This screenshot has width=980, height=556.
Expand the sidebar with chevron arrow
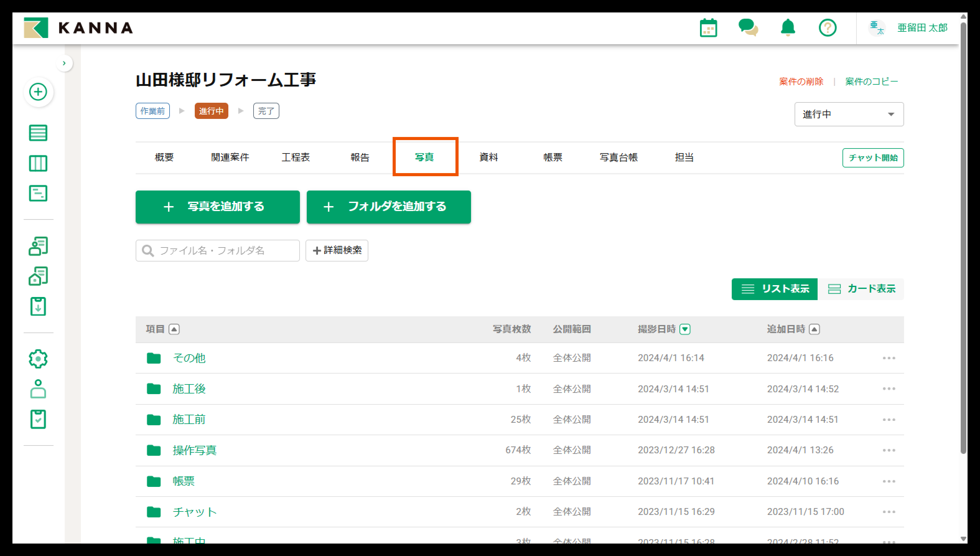(x=64, y=63)
